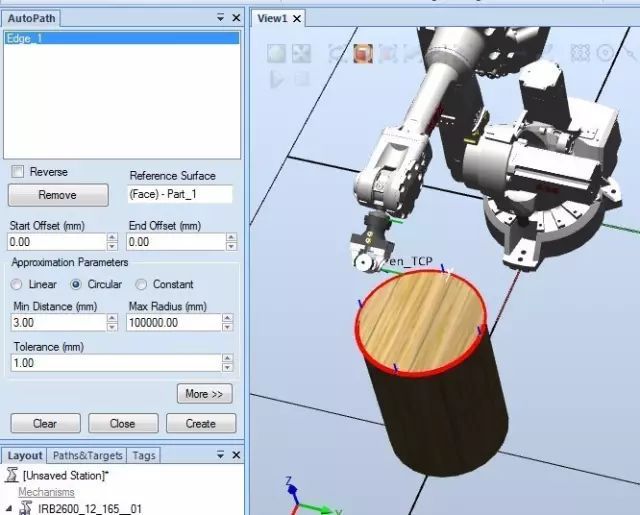Select Edge_1 in the AutoPath list

122,38
